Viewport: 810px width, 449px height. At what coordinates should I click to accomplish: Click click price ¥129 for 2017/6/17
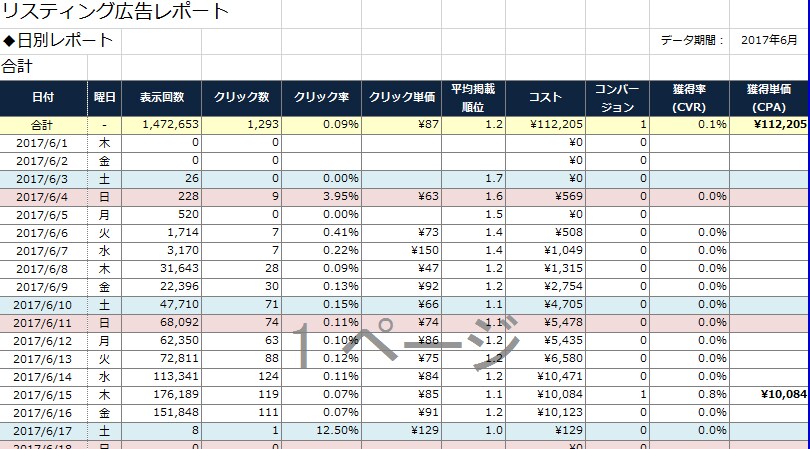[401, 430]
